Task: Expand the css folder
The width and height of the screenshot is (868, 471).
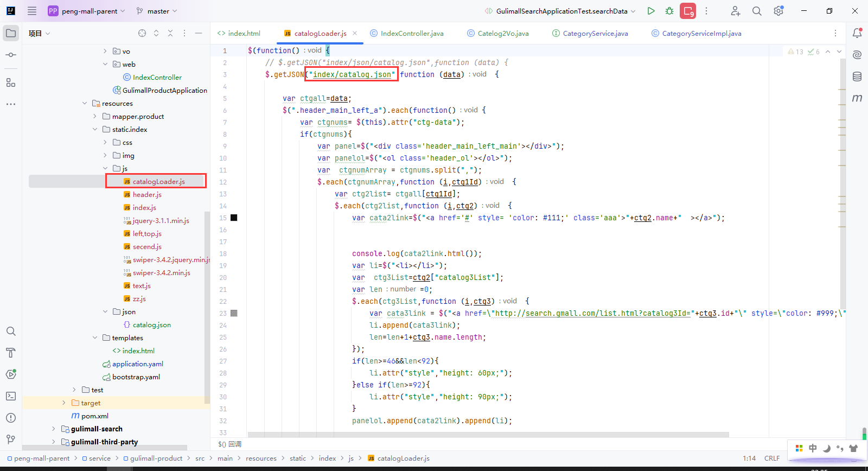Action: (105, 142)
